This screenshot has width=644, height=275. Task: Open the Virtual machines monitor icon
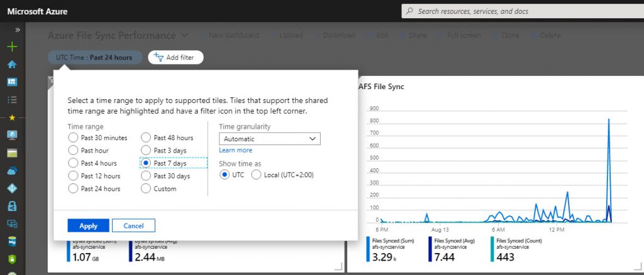[13, 135]
